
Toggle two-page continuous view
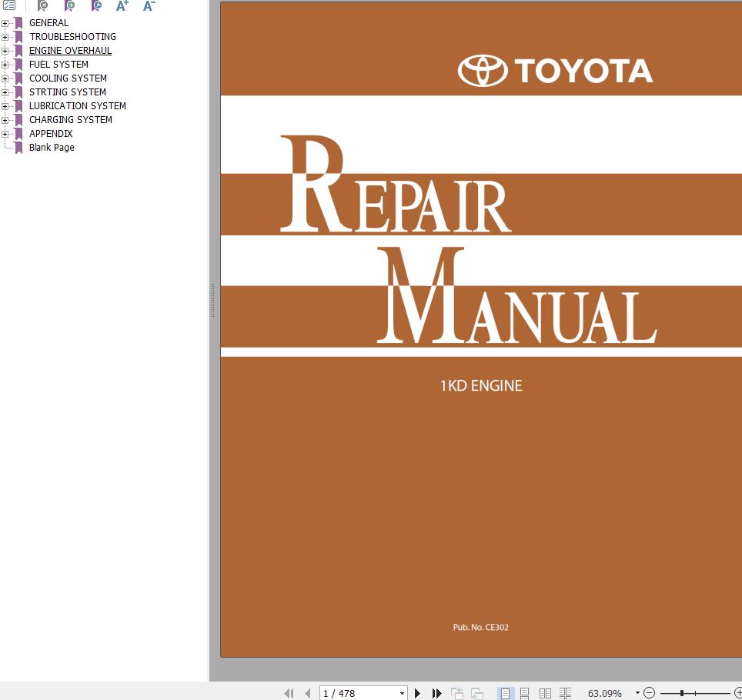565,693
